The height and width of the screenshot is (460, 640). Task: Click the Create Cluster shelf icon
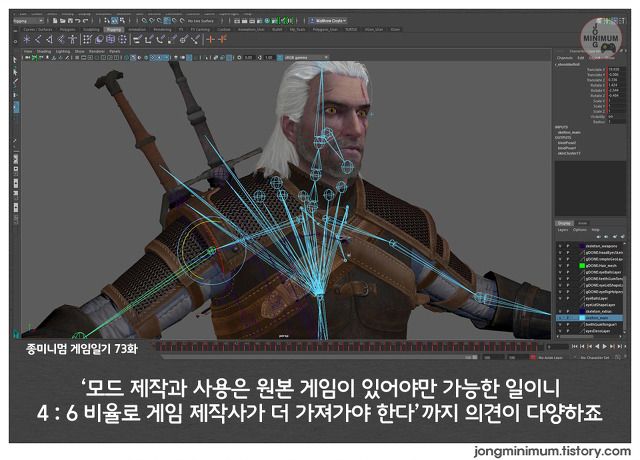[x=122, y=39]
